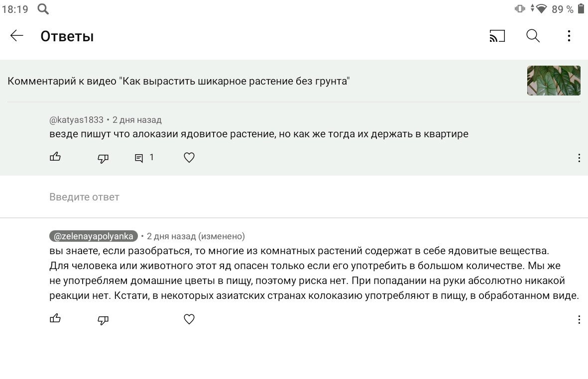The width and height of the screenshot is (588, 379).
Task: Open the Cast to device icon
Action: click(498, 36)
